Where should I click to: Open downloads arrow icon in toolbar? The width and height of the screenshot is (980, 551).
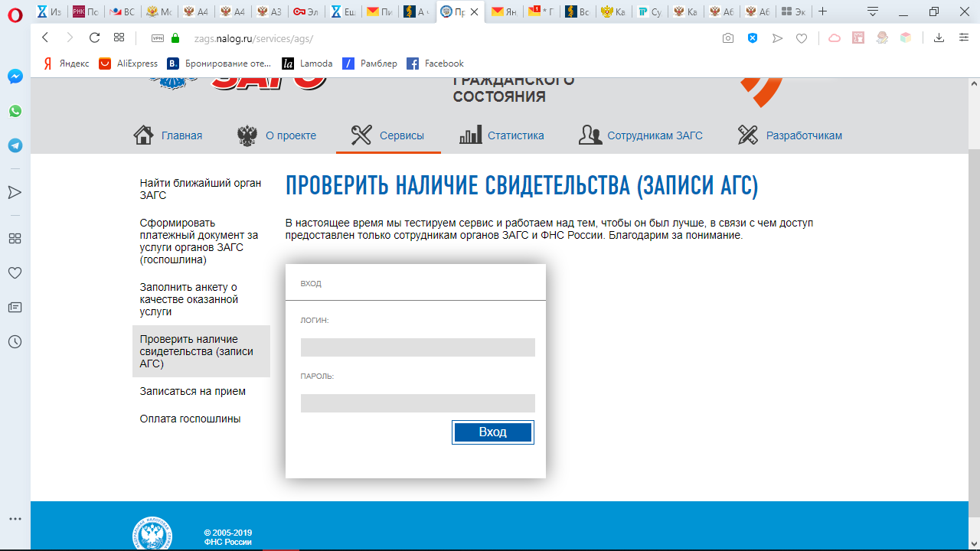939,38
